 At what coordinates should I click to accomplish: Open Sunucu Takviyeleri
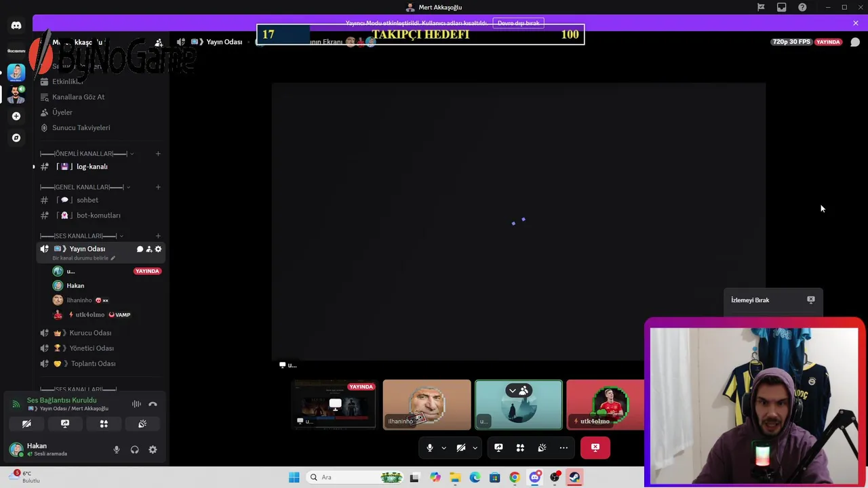(81, 127)
